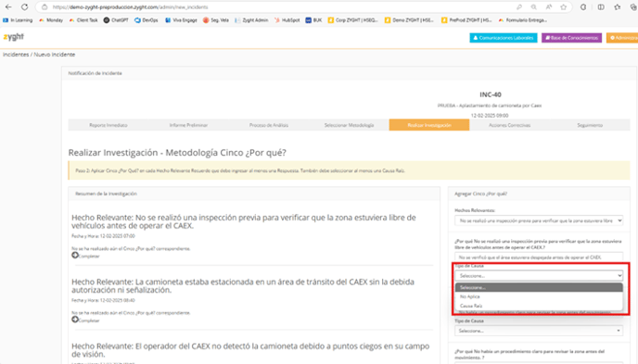
Task: Open the ChatGPT bookmark
Action: [116, 19]
